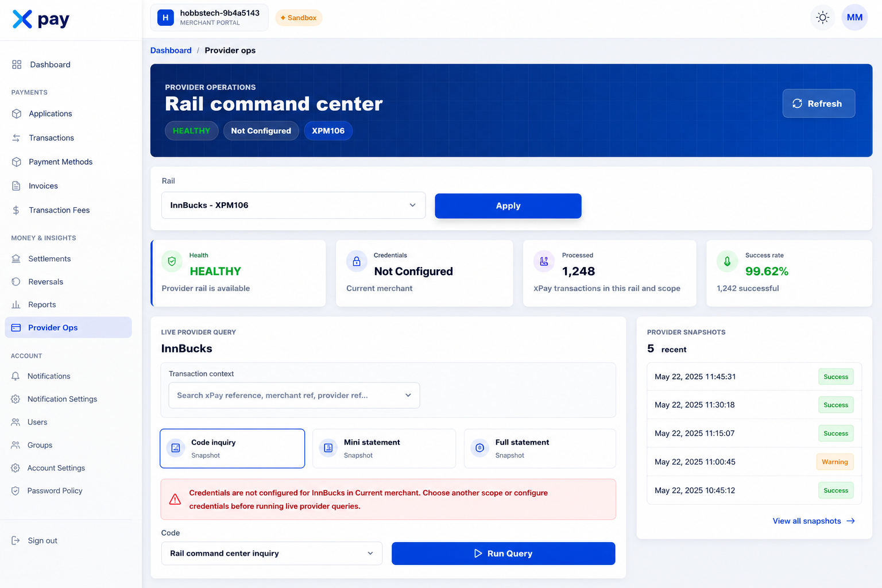This screenshot has height=588, width=882.
Task: Open the Code dropdown for inquiry type
Action: 272,554
